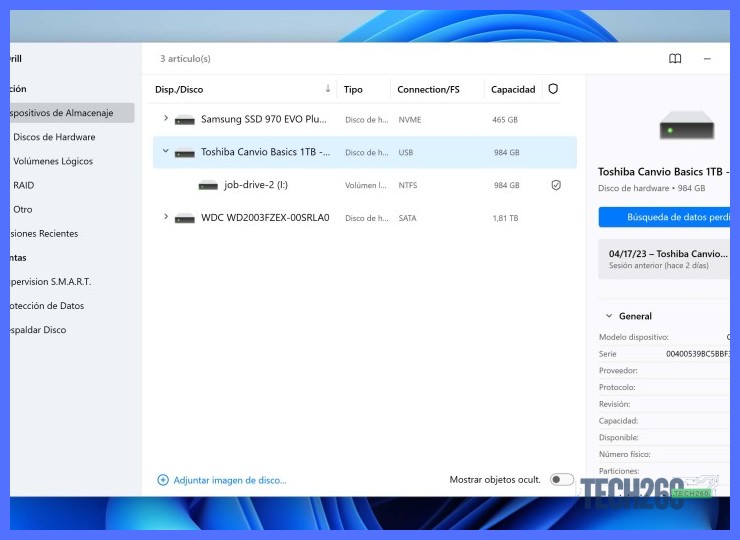Image resolution: width=740 pixels, height=540 pixels.
Task: Open Supervision S.M.A.R.T. tool
Action: tap(50, 281)
